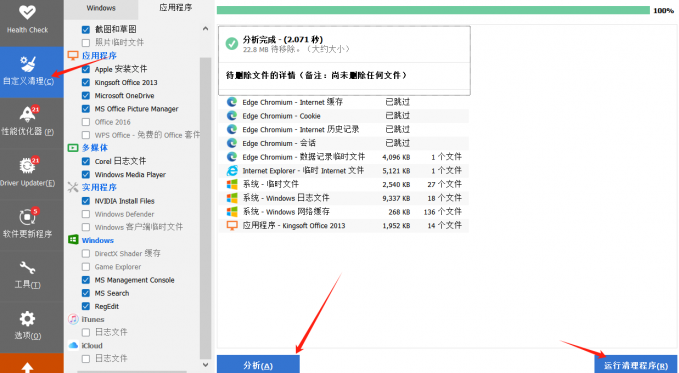Toggle the MS Search checkbox
Viewport: 679px width, 373px height.
[x=86, y=293]
